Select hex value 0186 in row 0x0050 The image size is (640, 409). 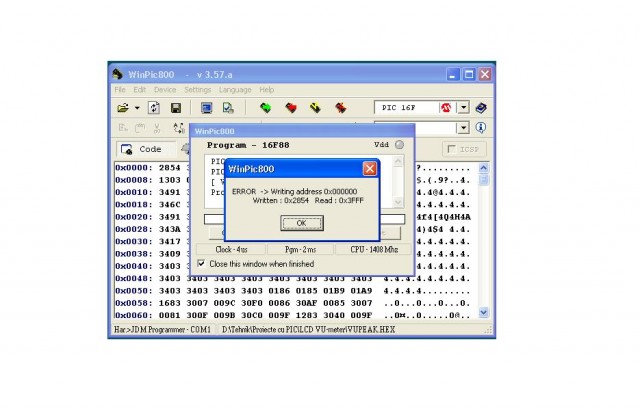point(279,291)
